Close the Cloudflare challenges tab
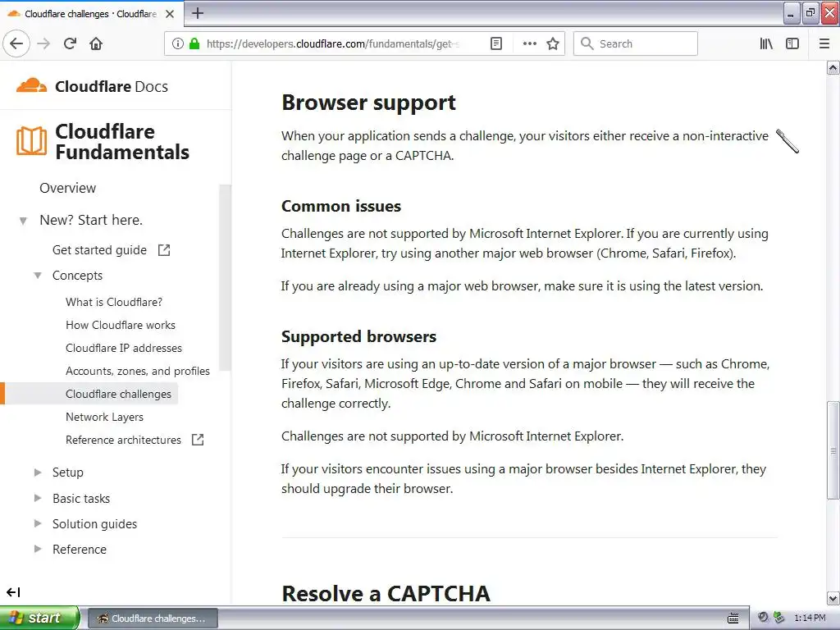The width and height of the screenshot is (840, 630). 170,14
